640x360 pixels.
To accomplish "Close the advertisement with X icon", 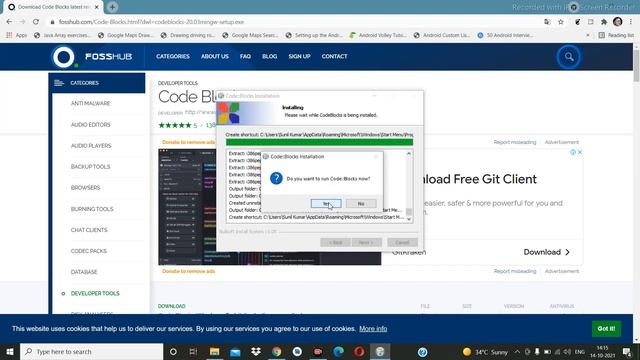I will pos(580,152).
